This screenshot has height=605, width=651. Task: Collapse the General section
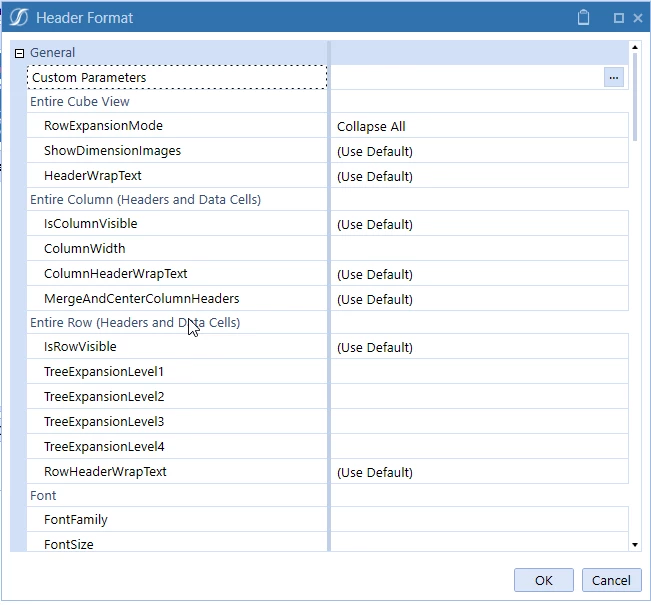19,53
